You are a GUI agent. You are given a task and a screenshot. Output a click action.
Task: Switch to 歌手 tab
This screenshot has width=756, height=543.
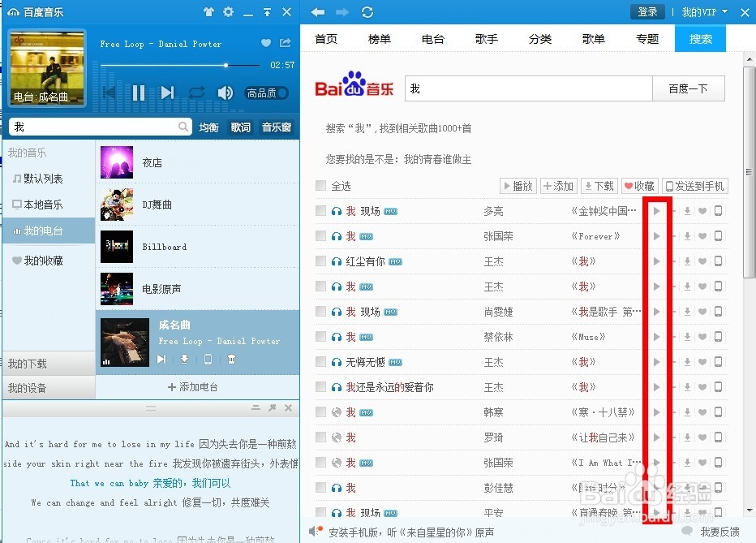pos(487,39)
